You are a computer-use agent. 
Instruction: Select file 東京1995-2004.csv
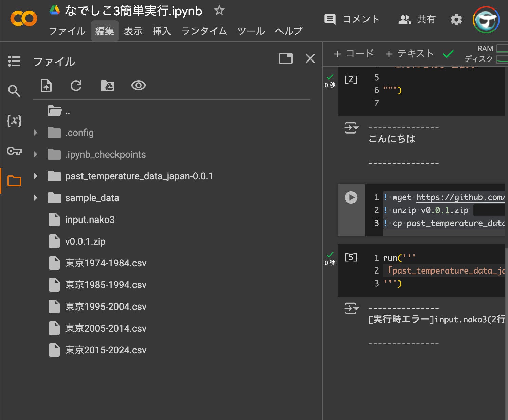click(x=106, y=307)
